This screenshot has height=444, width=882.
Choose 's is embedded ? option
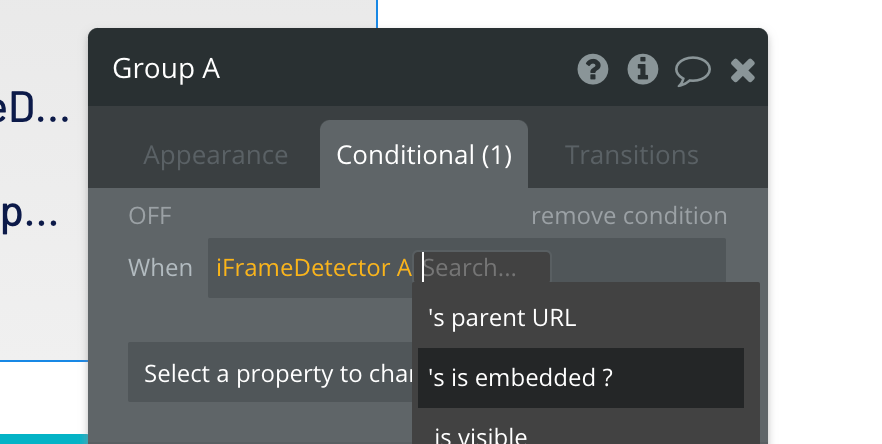click(580, 378)
